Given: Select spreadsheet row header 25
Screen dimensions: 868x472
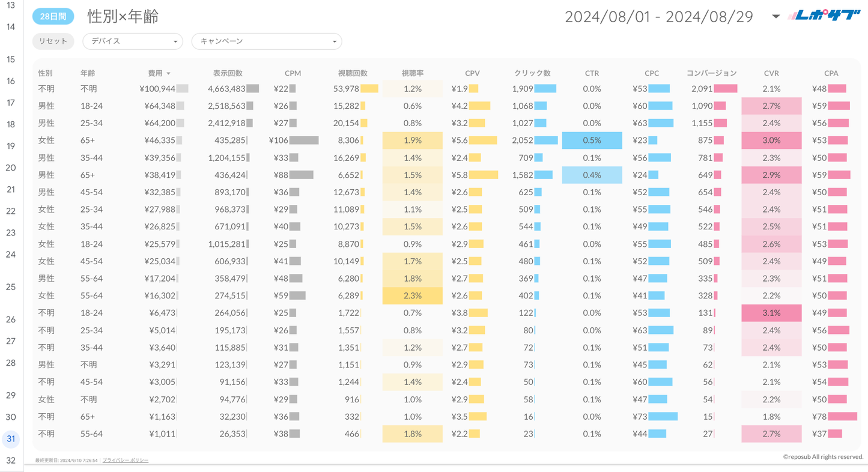Looking at the screenshot, I should pyautogui.click(x=11, y=287).
